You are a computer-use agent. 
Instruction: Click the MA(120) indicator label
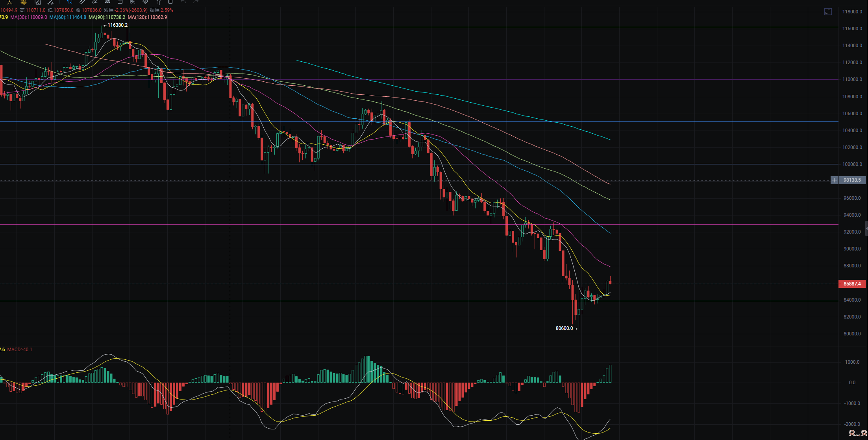click(147, 17)
